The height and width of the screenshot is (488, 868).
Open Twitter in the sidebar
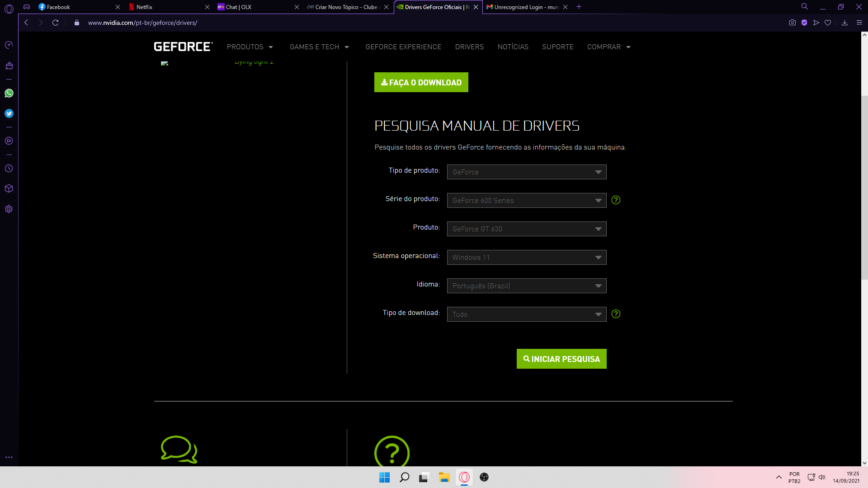click(x=9, y=113)
